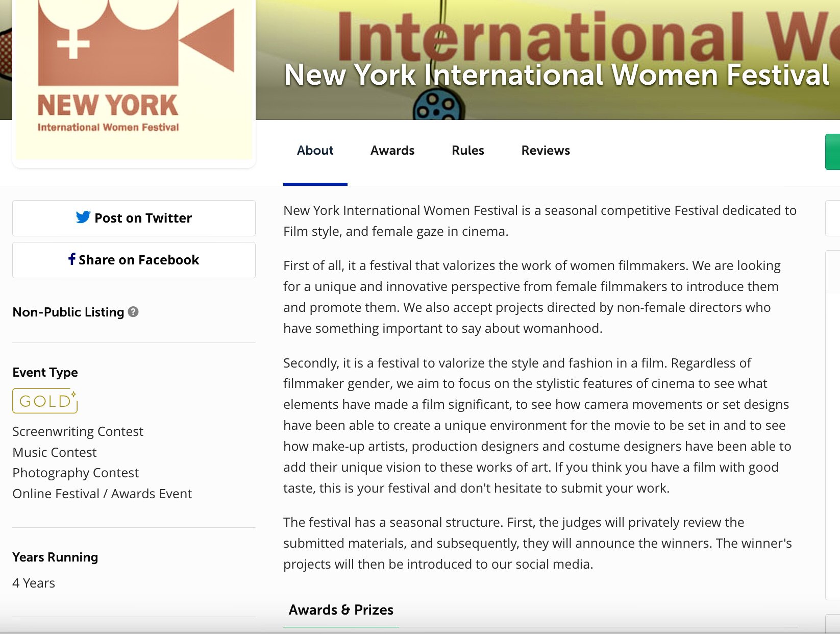
Task: Click the festival title in the banner
Action: 557,75
